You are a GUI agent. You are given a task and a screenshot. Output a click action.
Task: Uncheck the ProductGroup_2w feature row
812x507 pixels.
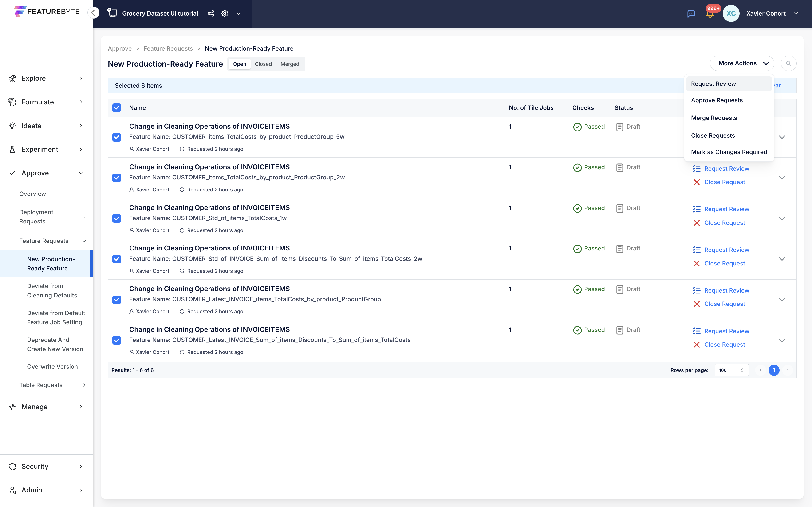coord(116,178)
